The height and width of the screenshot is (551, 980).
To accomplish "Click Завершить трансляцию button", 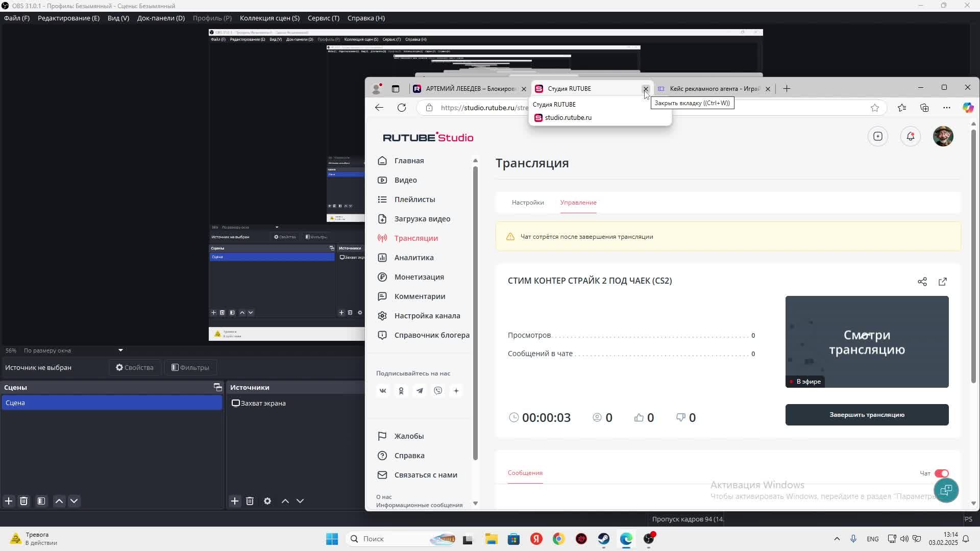I will [867, 415].
